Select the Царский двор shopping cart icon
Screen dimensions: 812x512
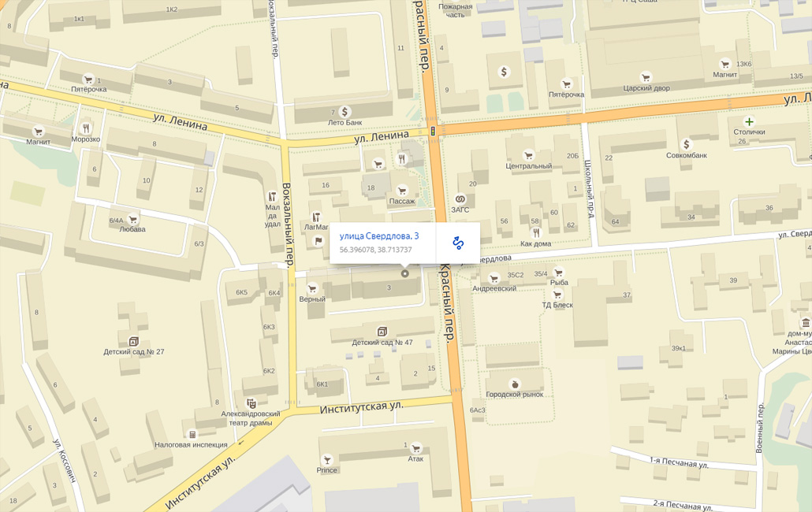click(645, 77)
